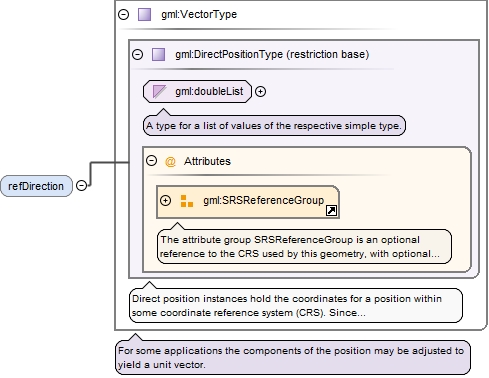Click the gml:VectorType title text
Image resolution: width=489 pixels, height=378 pixels.
[199, 14]
